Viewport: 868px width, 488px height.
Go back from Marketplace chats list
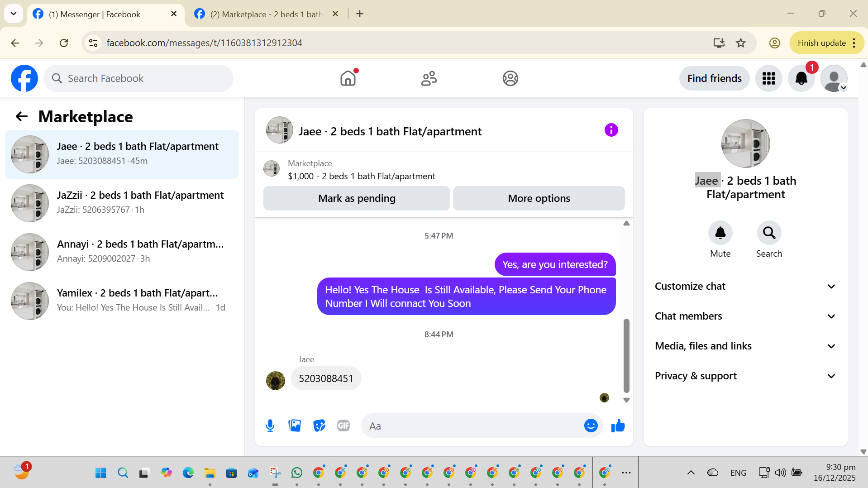[x=22, y=117]
